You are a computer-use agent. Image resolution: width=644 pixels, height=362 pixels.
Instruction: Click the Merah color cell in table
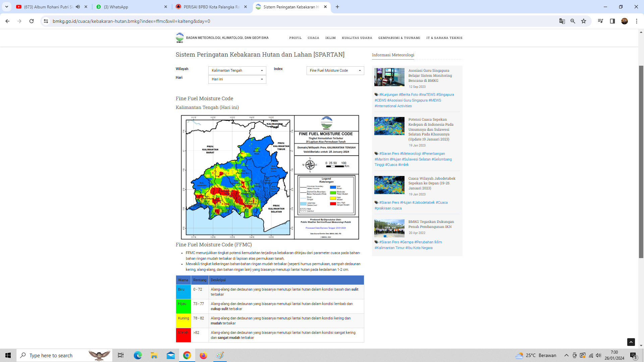tap(183, 335)
